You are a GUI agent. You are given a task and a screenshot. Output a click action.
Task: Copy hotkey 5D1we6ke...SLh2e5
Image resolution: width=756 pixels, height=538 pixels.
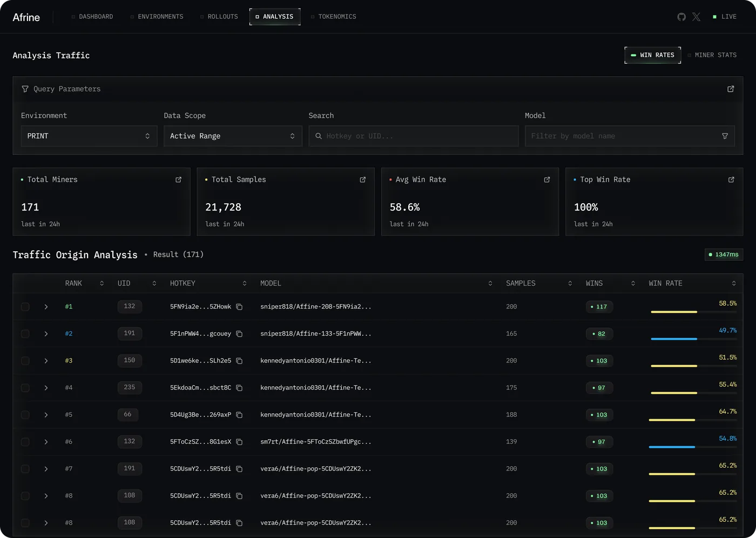coord(239,361)
